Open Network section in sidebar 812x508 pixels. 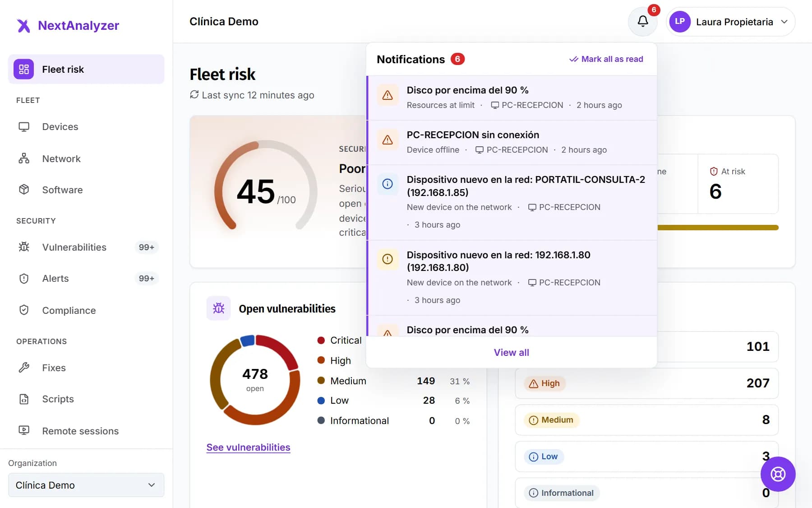click(86, 158)
